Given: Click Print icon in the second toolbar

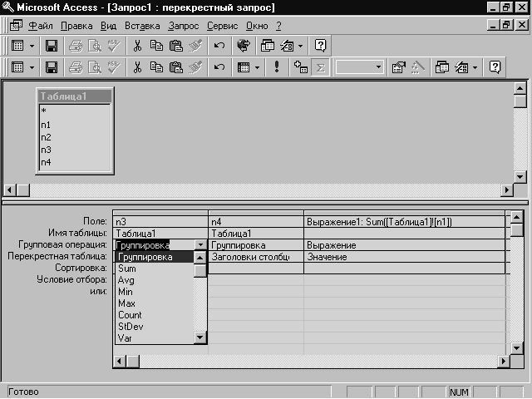Looking at the screenshot, I should click(x=76, y=67).
